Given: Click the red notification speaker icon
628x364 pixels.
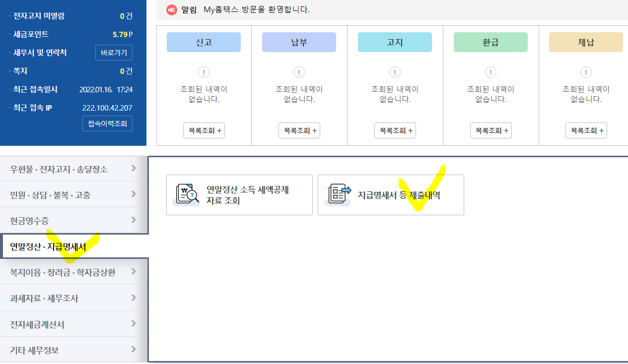Looking at the screenshot, I should (x=171, y=9).
